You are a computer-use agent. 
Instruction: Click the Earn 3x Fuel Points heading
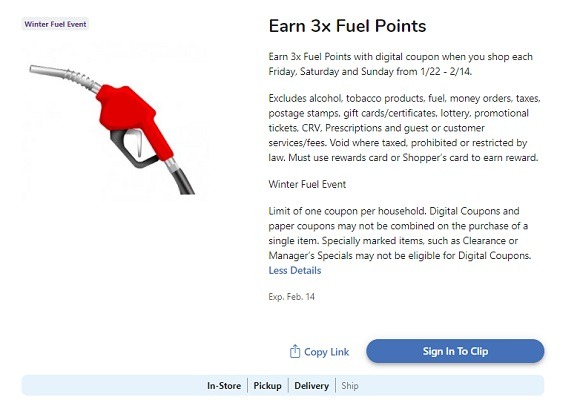pyautogui.click(x=347, y=26)
